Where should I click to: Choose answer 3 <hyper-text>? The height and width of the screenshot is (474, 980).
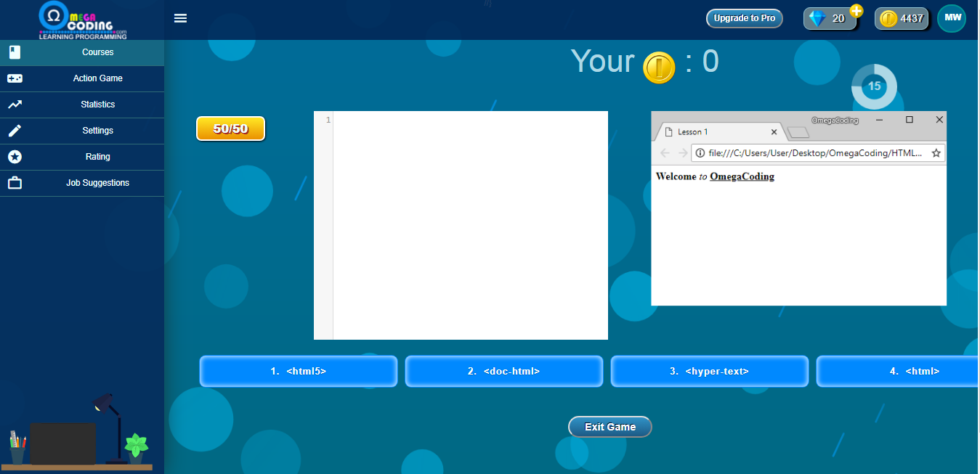[710, 371]
